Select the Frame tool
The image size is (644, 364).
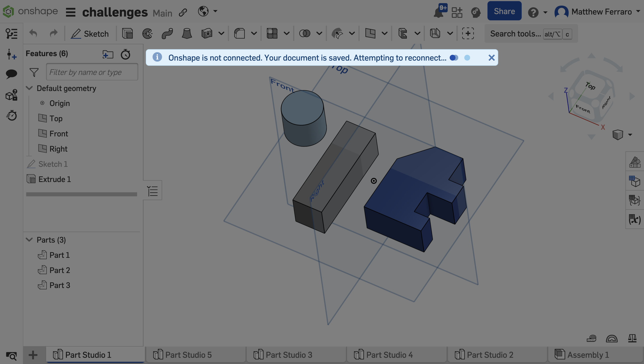pos(435,34)
